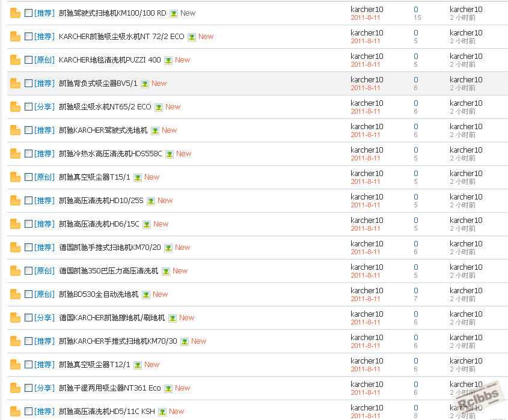This screenshot has width=508, height=420.
Task: Open thread 凯驰真空吸尘器T12/1
Action: tap(94, 365)
